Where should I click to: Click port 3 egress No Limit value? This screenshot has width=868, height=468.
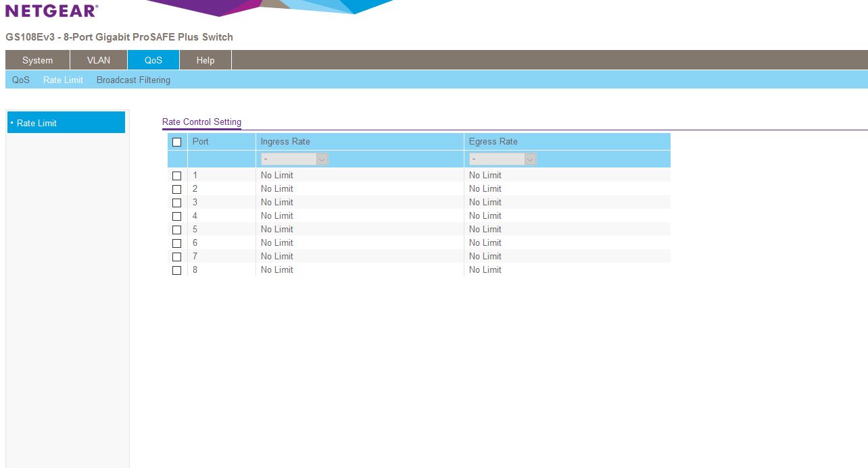(485, 202)
